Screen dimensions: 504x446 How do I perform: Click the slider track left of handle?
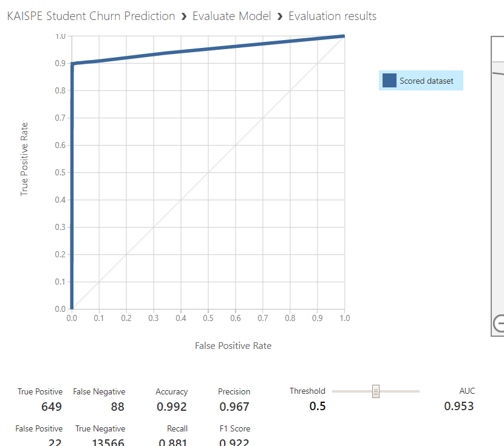pyautogui.click(x=351, y=391)
